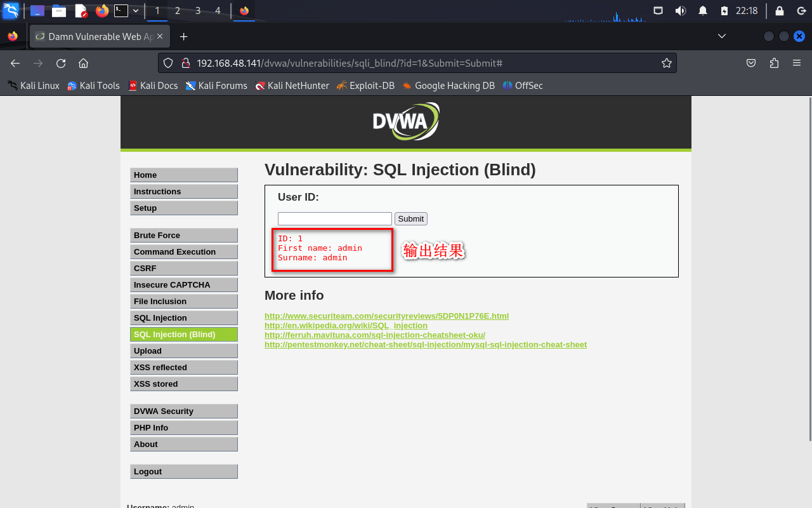
Task: Click the Submit button
Action: 411,218
